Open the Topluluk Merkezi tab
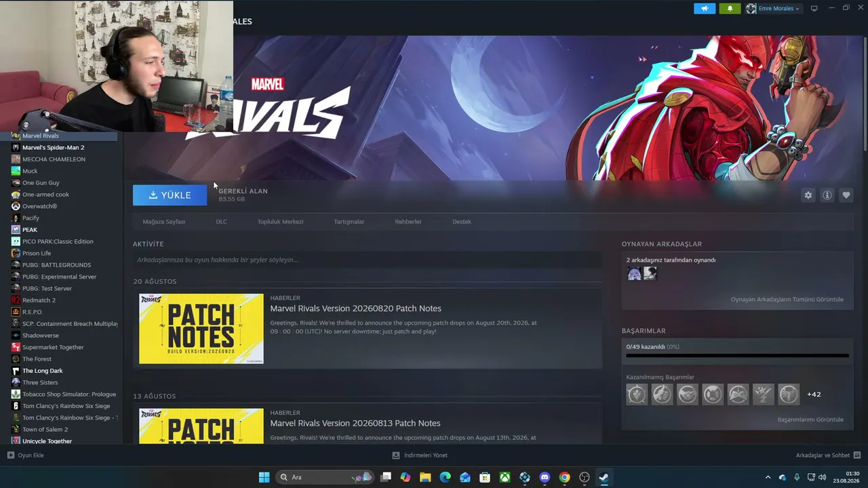This screenshot has height=488, width=868. click(x=280, y=222)
